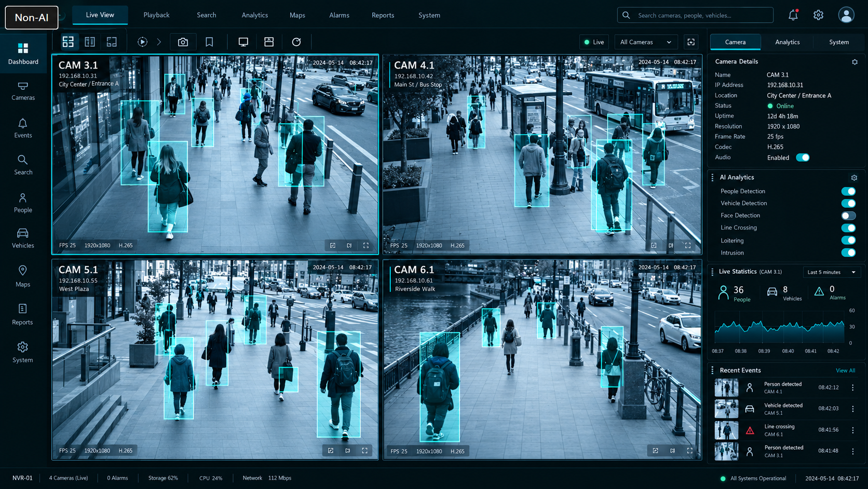Open the People sidebar section
This screenshot has height=489, width=868.
23,203
